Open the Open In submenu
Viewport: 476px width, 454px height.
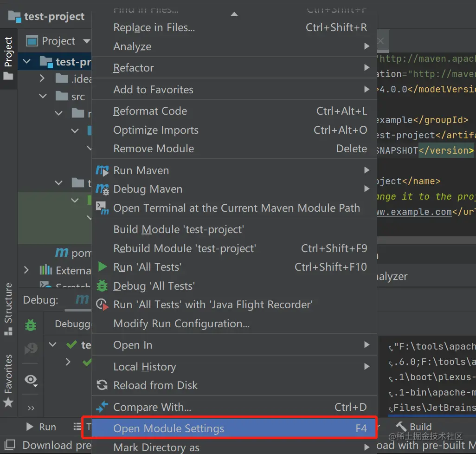[x=234, y=344]
